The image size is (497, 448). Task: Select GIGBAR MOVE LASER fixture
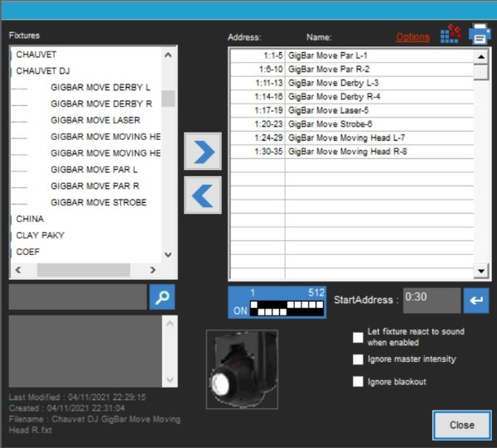(95, 120)
